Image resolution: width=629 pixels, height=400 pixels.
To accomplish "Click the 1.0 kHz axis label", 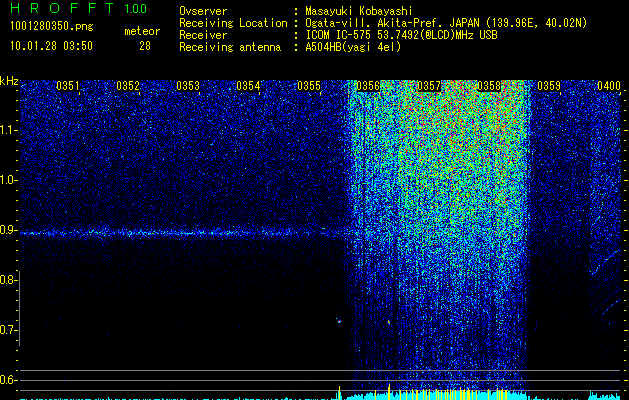I will coord(8,180).
